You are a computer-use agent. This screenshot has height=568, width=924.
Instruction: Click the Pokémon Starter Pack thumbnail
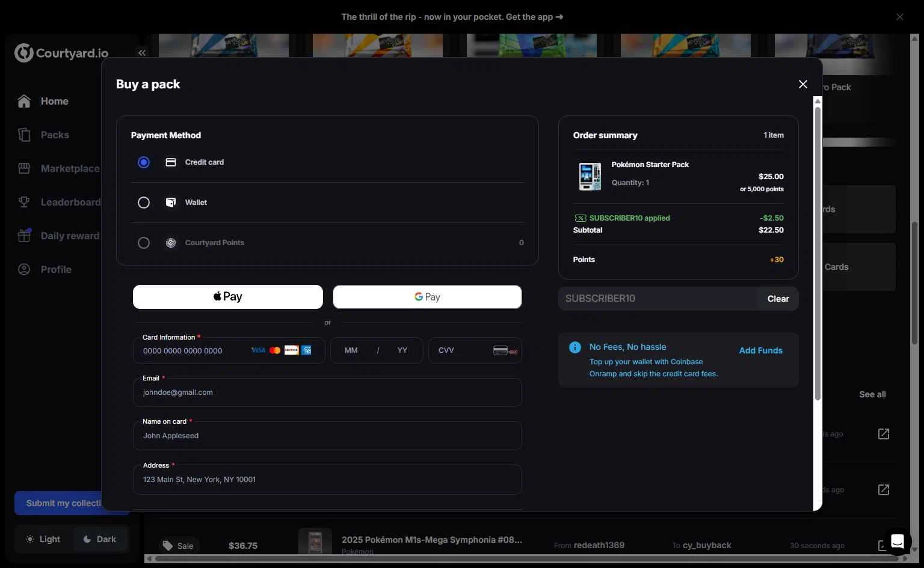[x=590, y=177]
